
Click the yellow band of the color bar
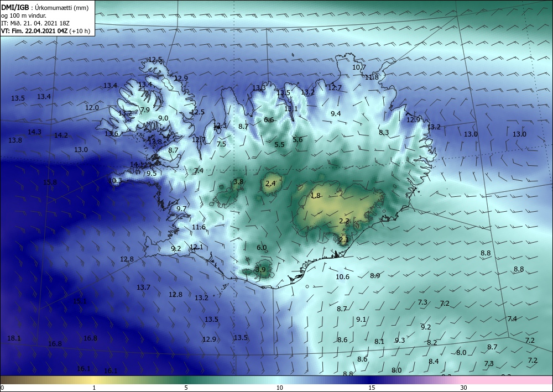point(95,380)
